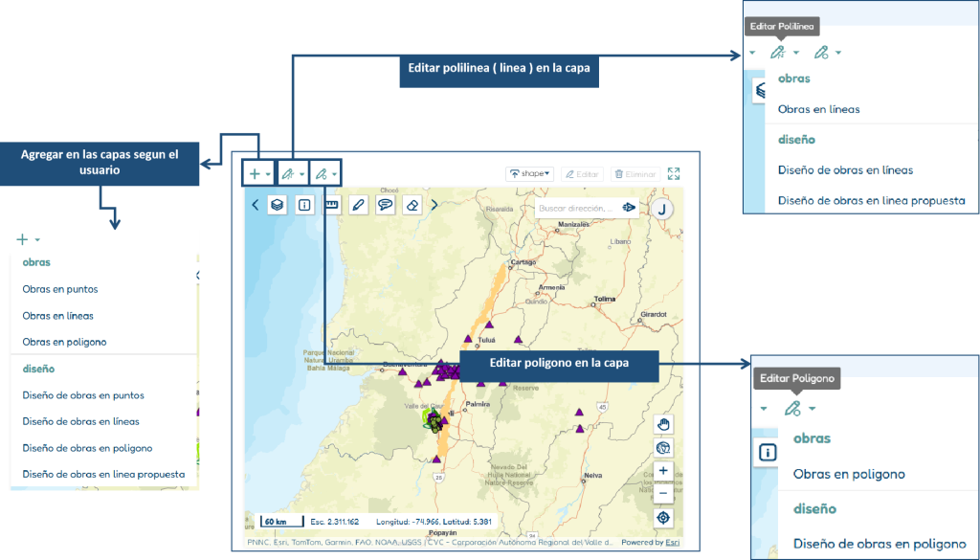
Task: Expand arrow after polygon icon in Editar Poligono panel
Action: point(812,409)
